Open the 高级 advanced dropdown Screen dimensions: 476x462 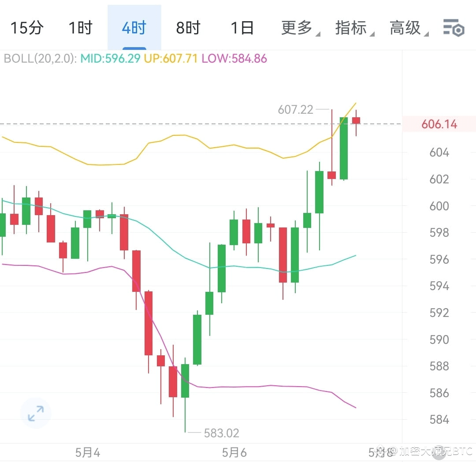404,27
